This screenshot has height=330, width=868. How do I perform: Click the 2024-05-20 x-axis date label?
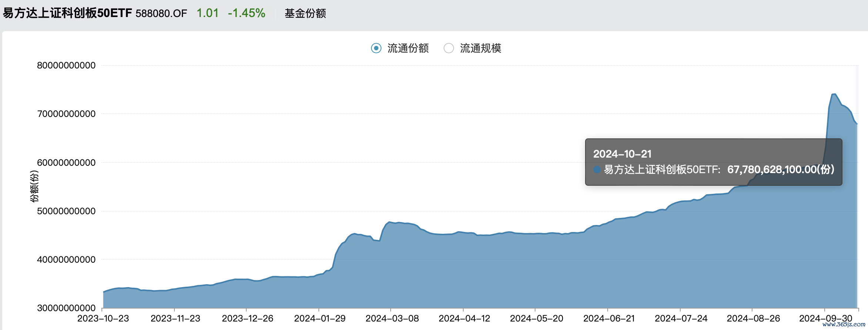tap(537, 319)
